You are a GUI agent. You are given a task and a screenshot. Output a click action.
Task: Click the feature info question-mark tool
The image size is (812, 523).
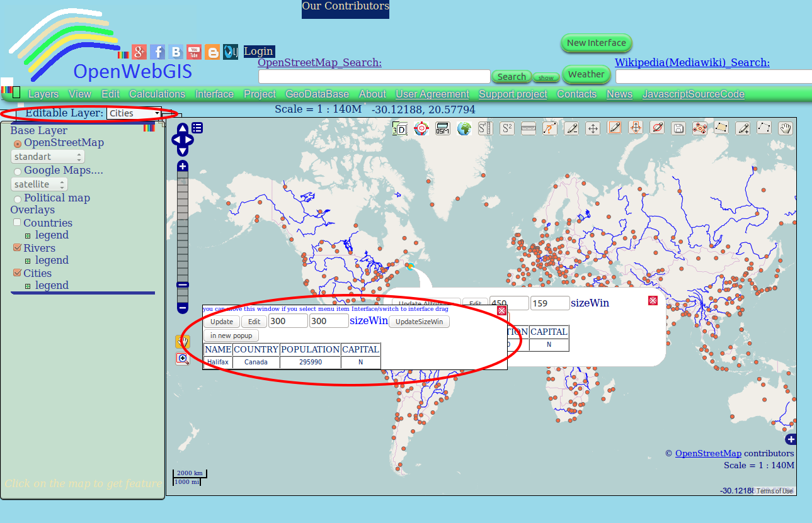tap(550, 128)
